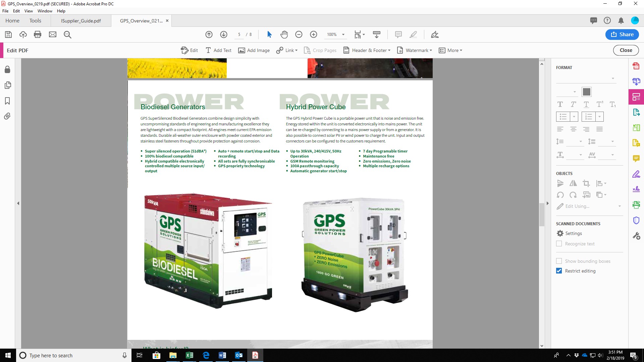Toggle bold text style
This screenshot has height=362, width=644.
[x=560, y=104]
